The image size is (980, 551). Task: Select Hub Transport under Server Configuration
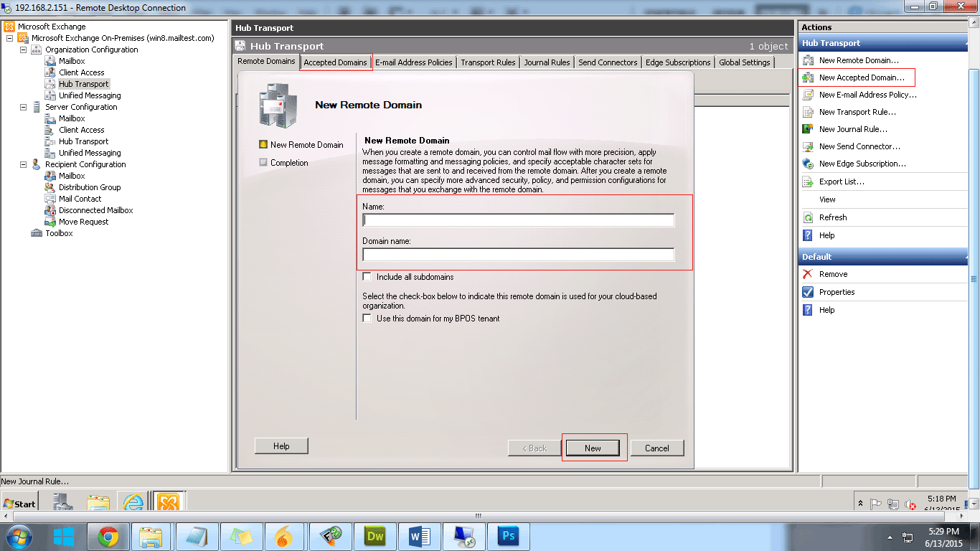coord(83,141)
